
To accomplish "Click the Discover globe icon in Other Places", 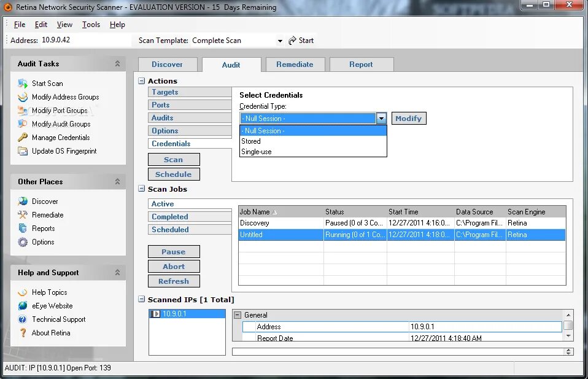I will [23, 201].
